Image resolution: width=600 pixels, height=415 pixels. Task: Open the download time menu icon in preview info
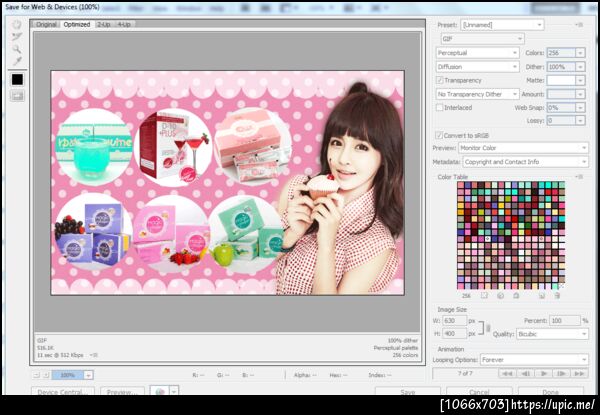[94, 355]
